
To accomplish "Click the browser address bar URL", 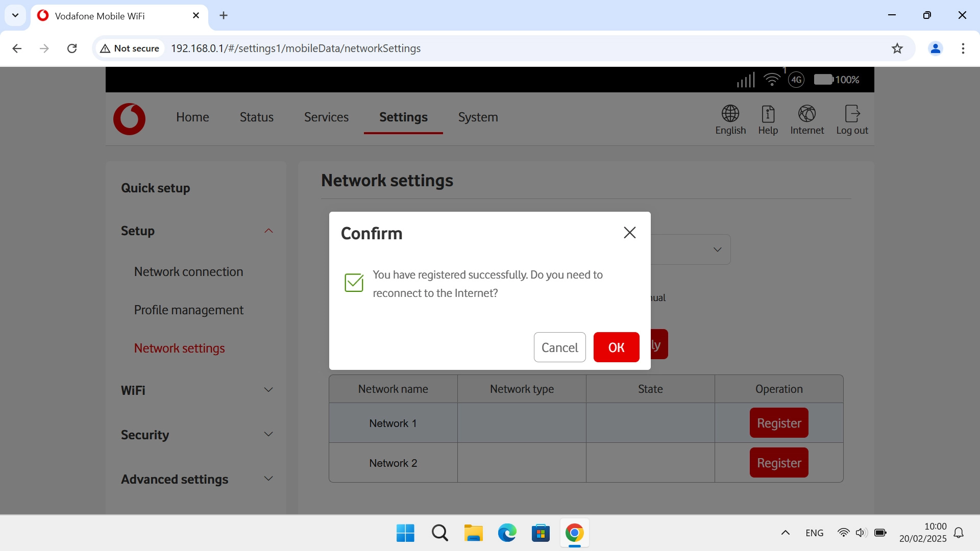I will [x=296, y=48].
